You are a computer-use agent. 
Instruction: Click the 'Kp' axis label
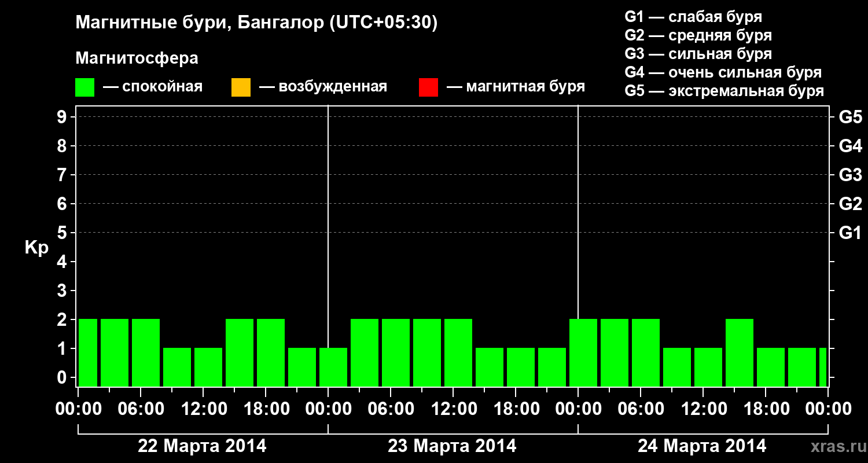coord(36,247)
